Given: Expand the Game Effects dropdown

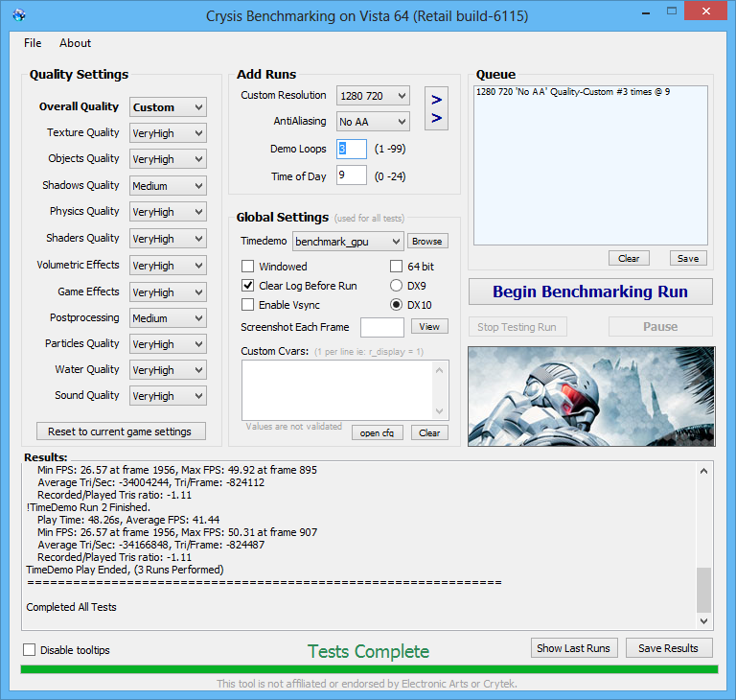Looking at the screenshot, I should [x=168, y=292].
